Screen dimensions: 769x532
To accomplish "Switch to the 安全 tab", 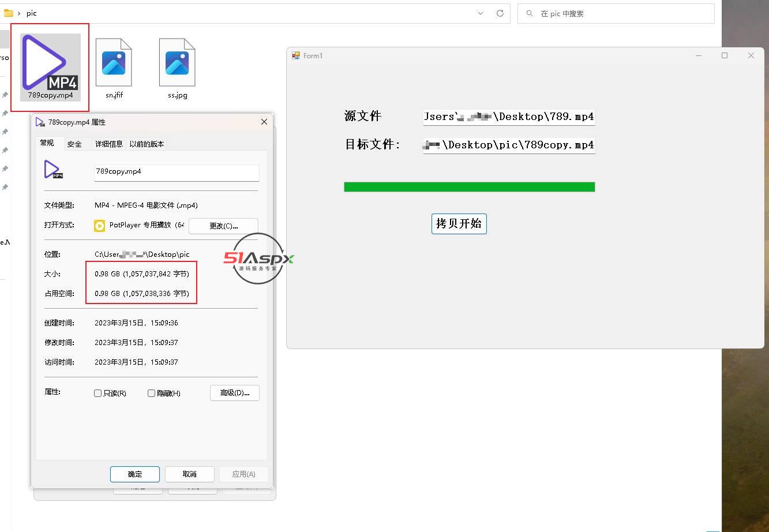I will (74, 144).
